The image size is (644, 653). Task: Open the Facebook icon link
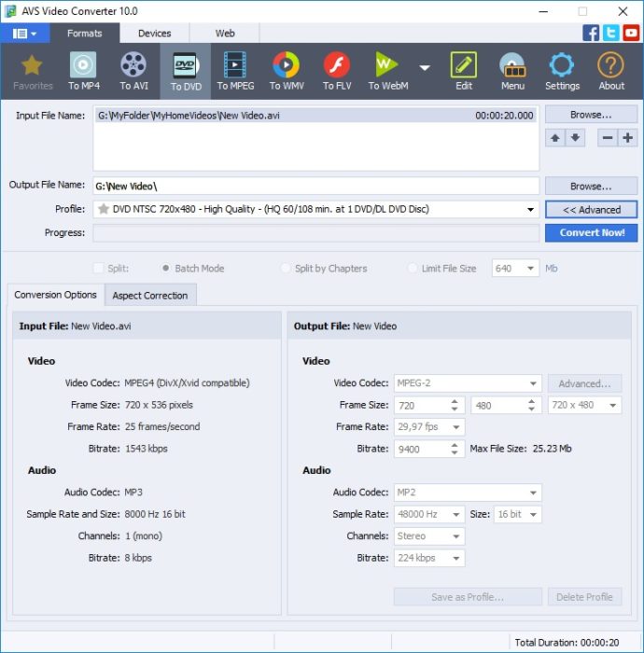pyautogui.click(x=591, y=33)
